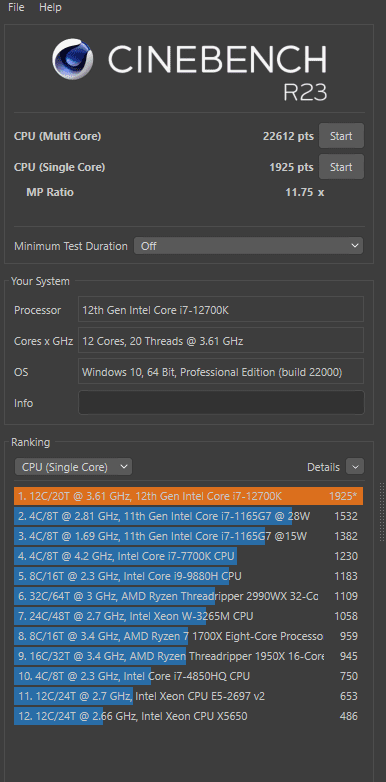Select ranking row i7-1165G7 @15W
Viewport: 386px width, 782px height.
point(189,536)
